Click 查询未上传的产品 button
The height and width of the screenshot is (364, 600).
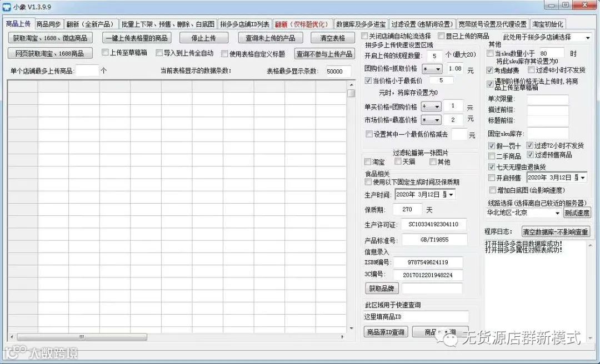pos(270,38)
